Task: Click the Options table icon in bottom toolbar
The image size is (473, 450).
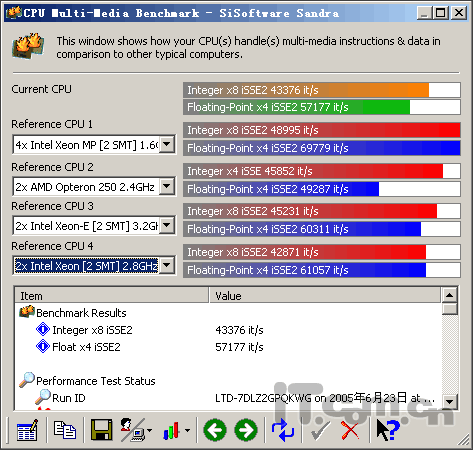Action: 27,430
